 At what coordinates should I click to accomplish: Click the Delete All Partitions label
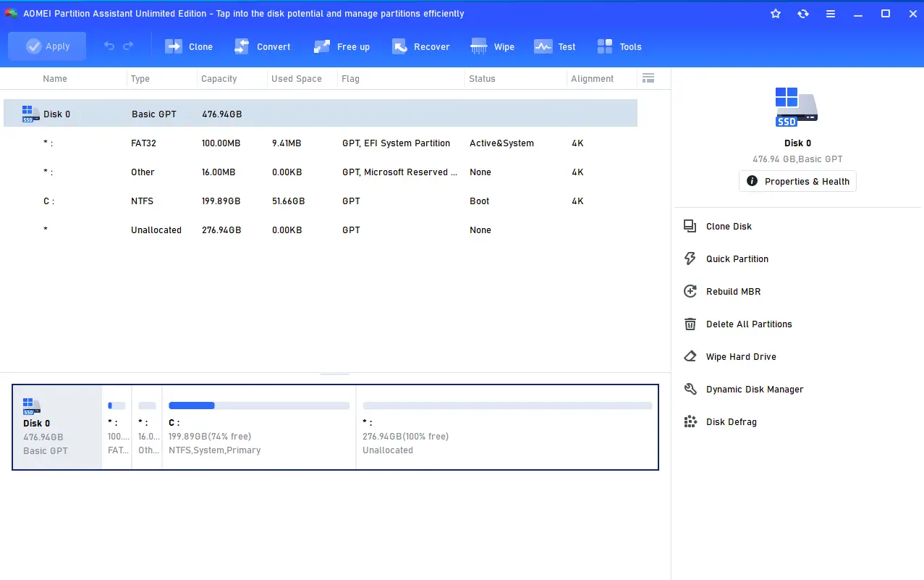tap(749, 324)
